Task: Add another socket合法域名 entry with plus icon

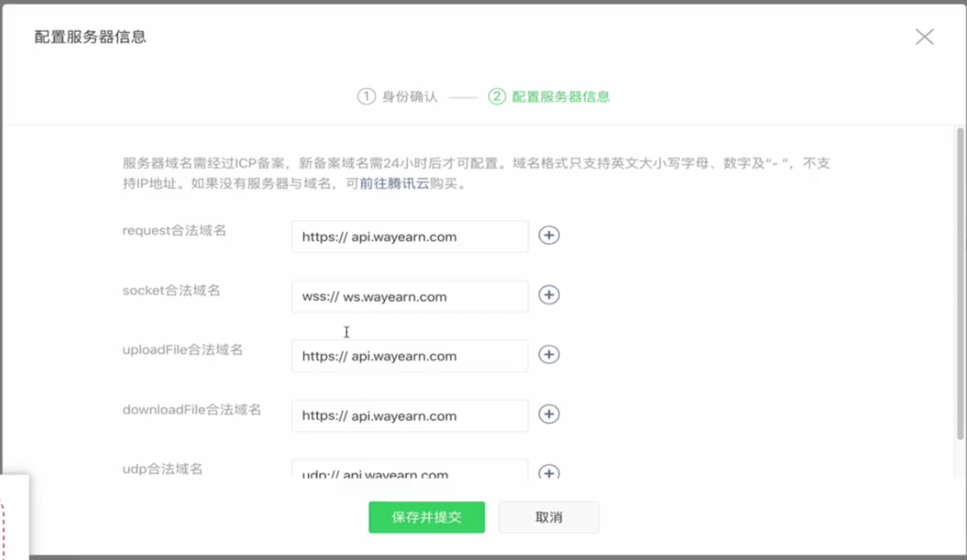Action: [549, 295]
